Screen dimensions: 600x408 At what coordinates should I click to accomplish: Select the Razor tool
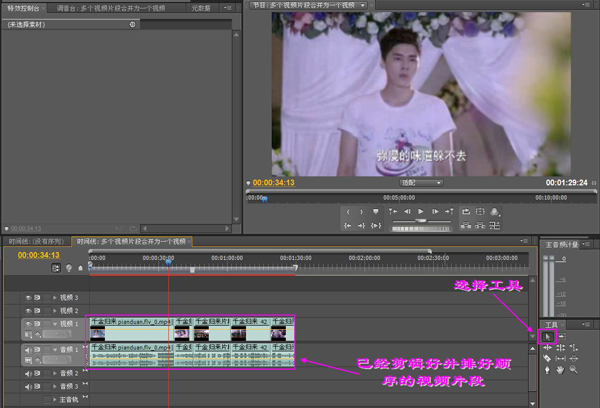[x=547, y=359]
